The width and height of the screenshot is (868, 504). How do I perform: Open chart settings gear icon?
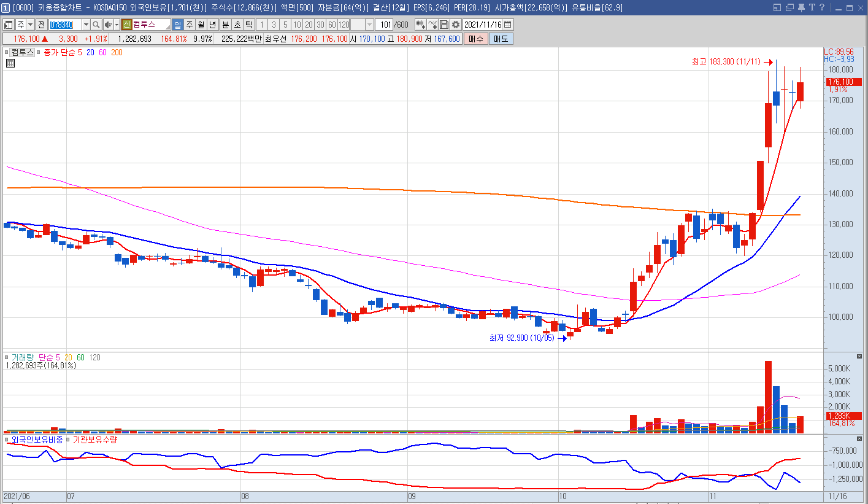pos(456,25)
